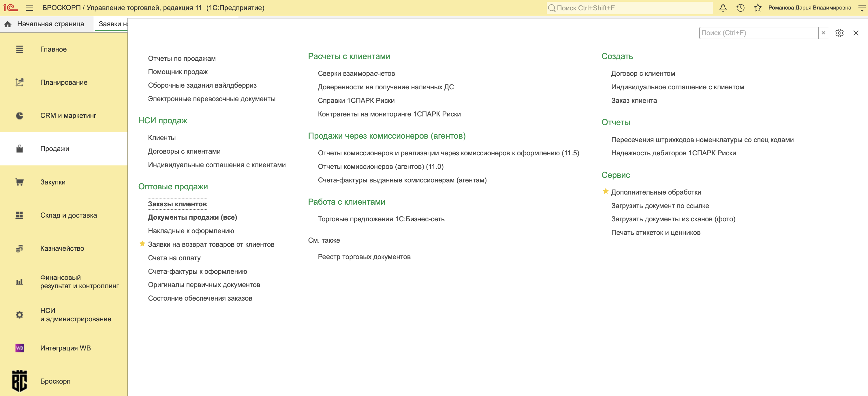
Task: Switch to Заявки tab
Action: click(111, 24)
